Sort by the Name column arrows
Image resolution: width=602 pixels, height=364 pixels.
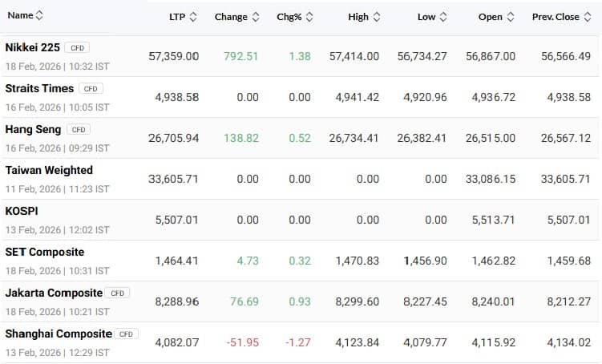tap(39, 15)
